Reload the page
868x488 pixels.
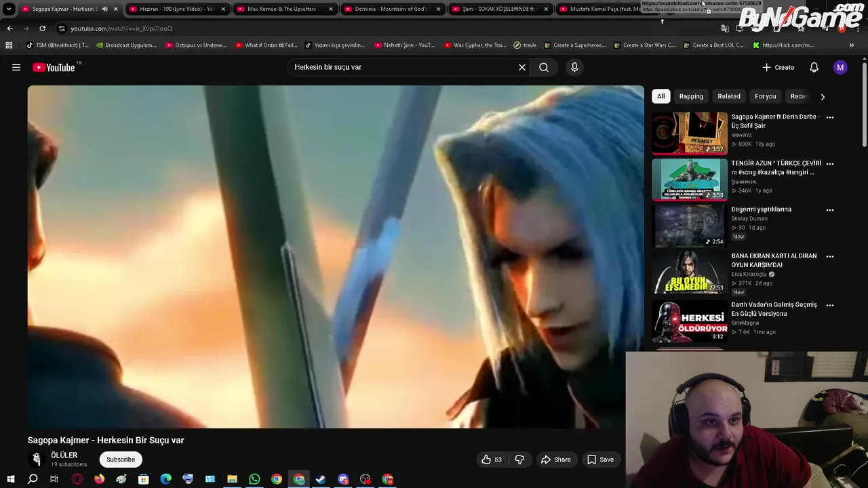point(42,28)
